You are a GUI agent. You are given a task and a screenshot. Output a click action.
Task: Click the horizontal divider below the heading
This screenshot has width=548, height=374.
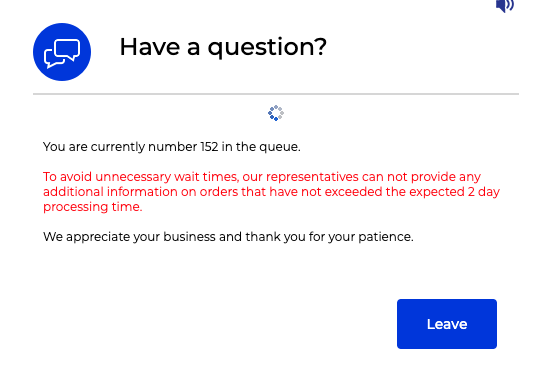[x=276, y=94]
